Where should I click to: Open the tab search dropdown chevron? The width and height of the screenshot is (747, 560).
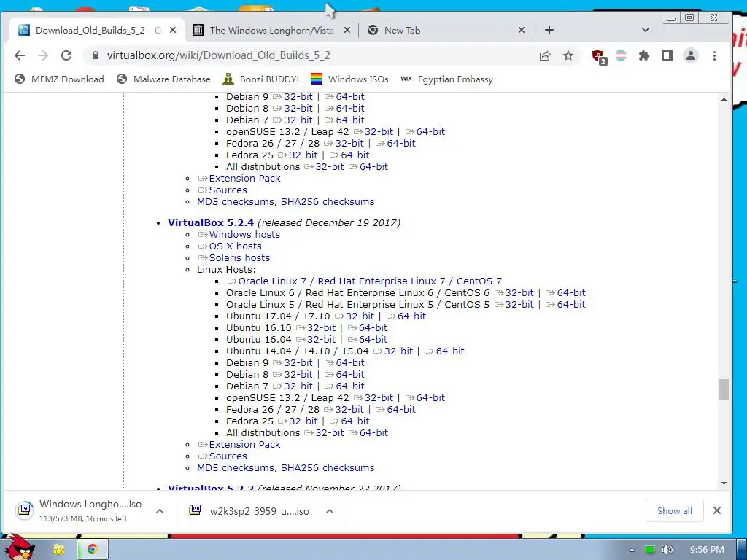pyautogui.click(x=646, y=30)
